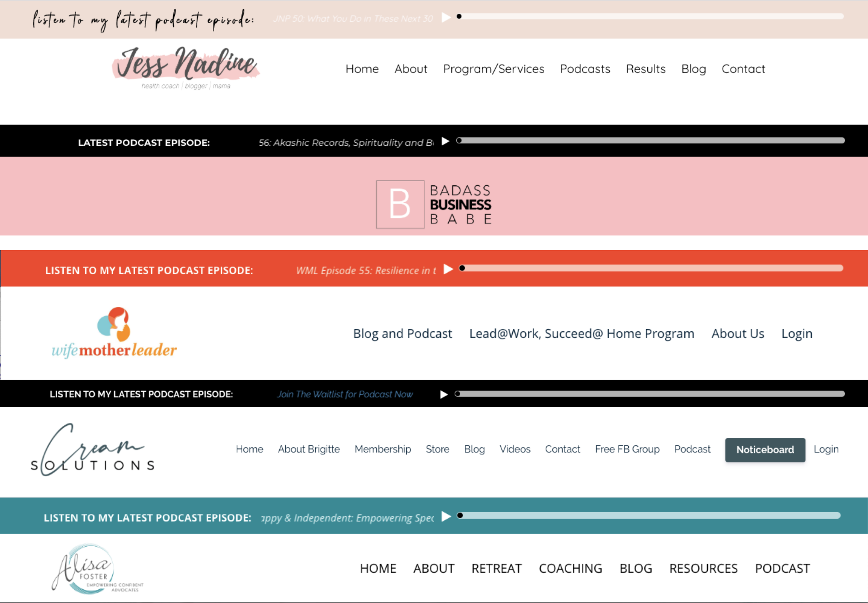The width and height of the screenshot is (868, 603).
Task: Open the About Brigitte menu item
Action: pos(309,449)
